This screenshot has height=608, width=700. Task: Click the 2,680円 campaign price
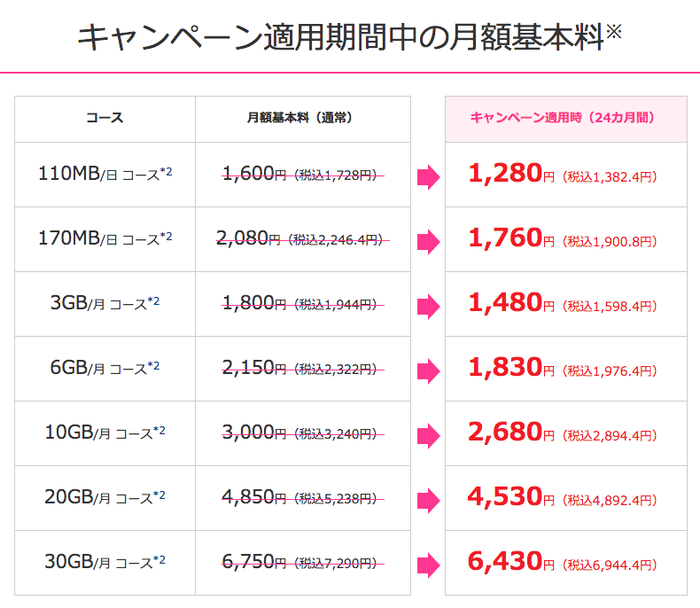pos(511,433)
